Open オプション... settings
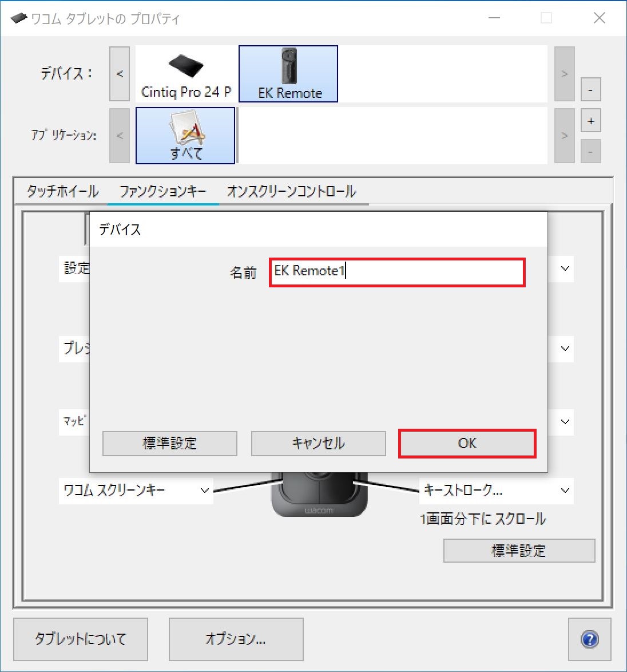The height and width of the screenshot is (672, 627). (x=236, y=639)
